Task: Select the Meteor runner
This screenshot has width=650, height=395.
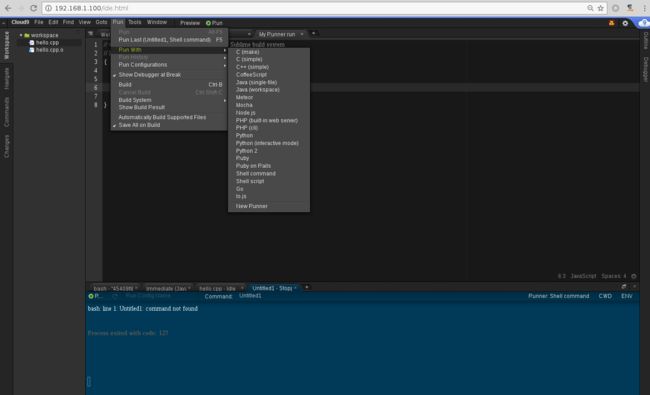Action: pyautogui.click(x=269, y=97)
